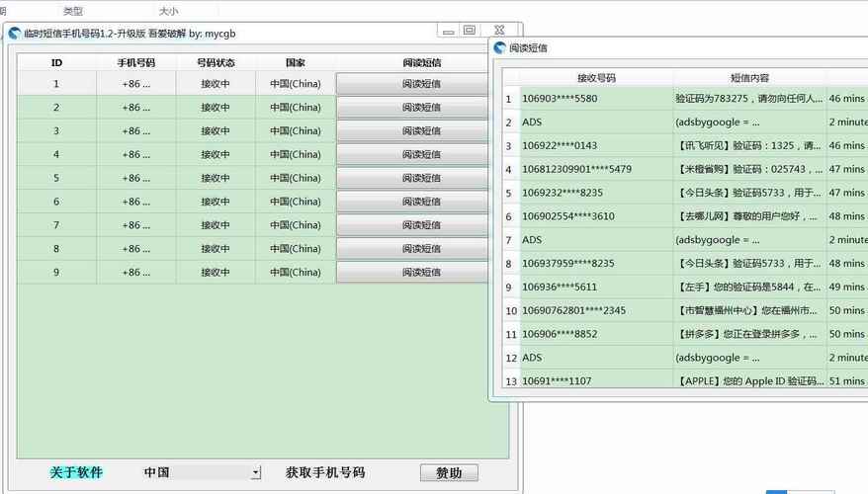The height and width of the screenshot is (494, 868).
Task: Select ID cell 9 in main table
Action: tap(56, 272)
